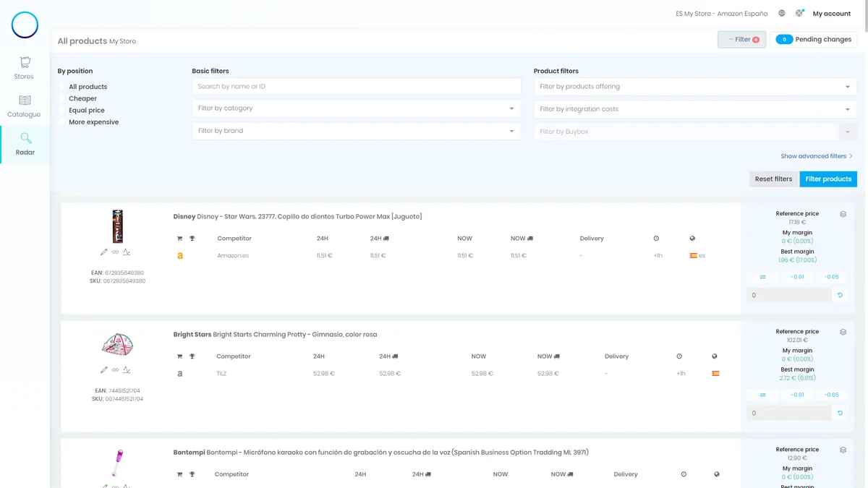Match competitor price for Disney product
This screenshot has height=488, width=868.
[763, 277]
